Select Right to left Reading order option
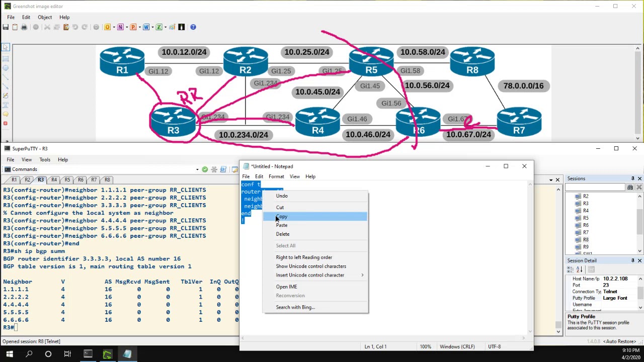 click(315, 257)
